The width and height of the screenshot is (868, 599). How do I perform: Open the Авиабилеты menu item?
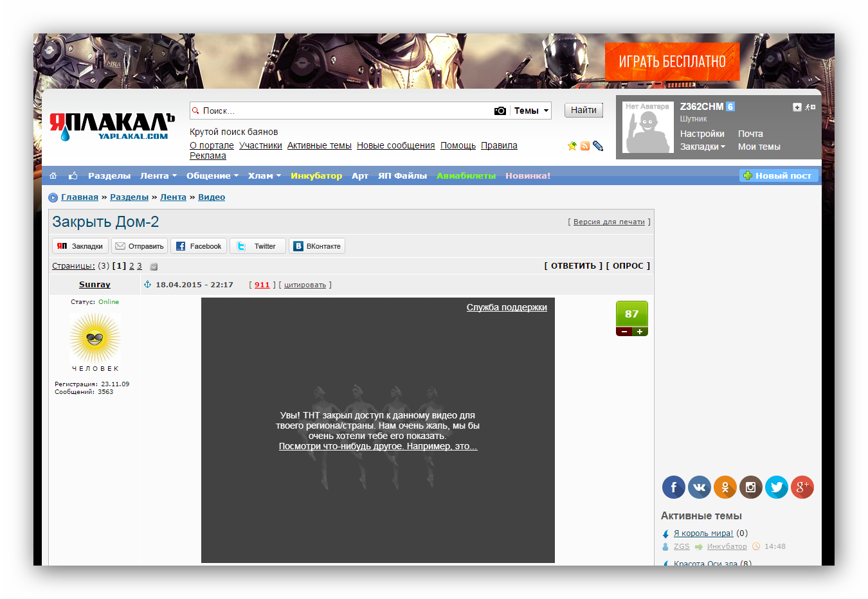pos(466,175)
